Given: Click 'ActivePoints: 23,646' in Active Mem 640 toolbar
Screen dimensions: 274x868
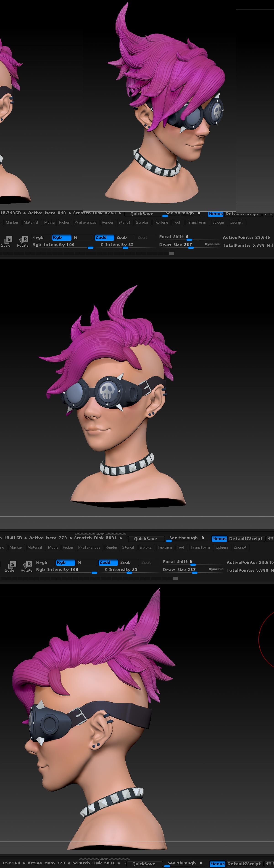Looking at the screenshot, I should pos(246,237).
